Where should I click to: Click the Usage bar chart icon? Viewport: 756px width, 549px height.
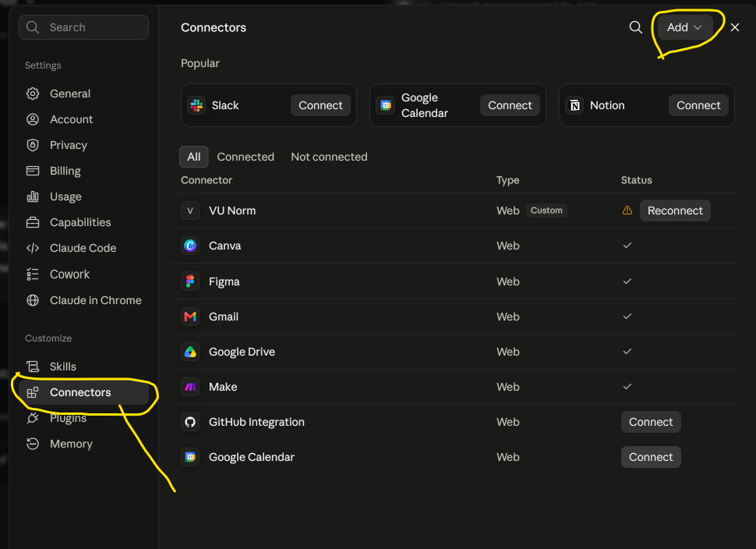click(x=32, y=197)
